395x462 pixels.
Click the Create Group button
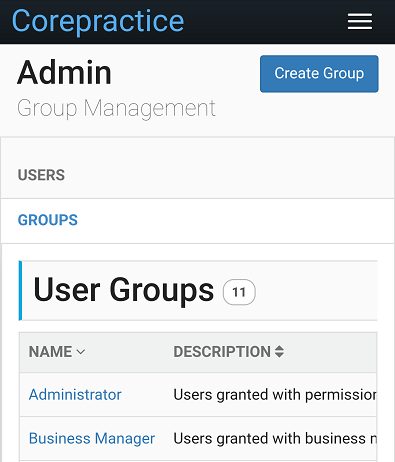pos(319,74)
